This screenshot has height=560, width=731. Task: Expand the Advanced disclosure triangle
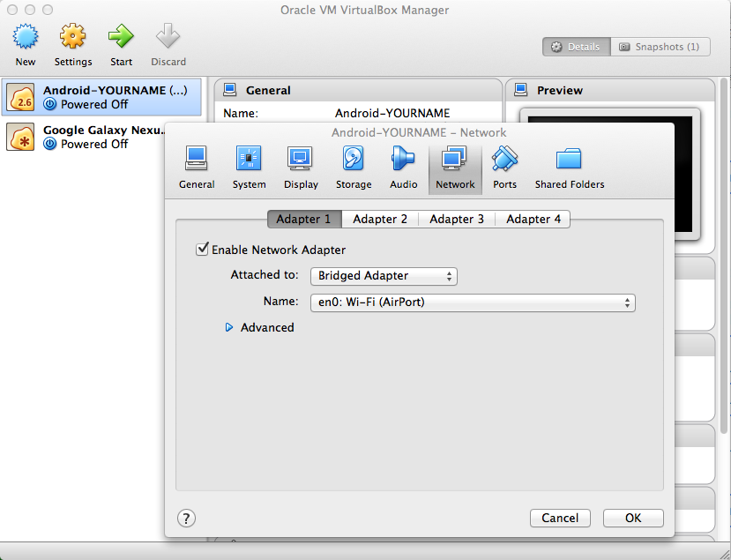click(x=229, y=327)
